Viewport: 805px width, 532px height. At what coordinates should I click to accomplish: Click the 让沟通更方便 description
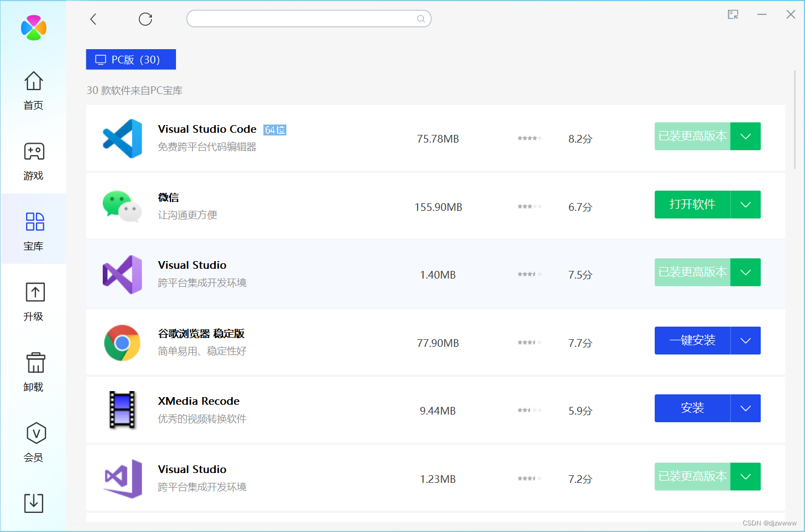[187, 215]
